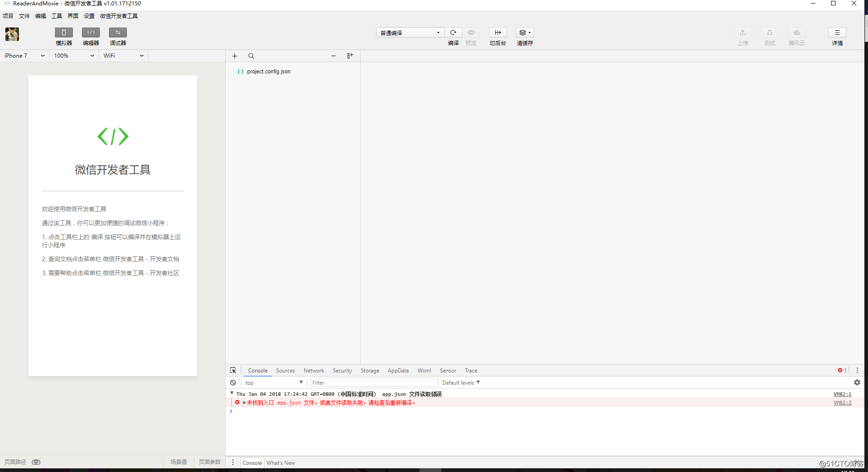Open the drawer menu dots icon
Viewport: 868px width, 472px height.
pos(233,463)
